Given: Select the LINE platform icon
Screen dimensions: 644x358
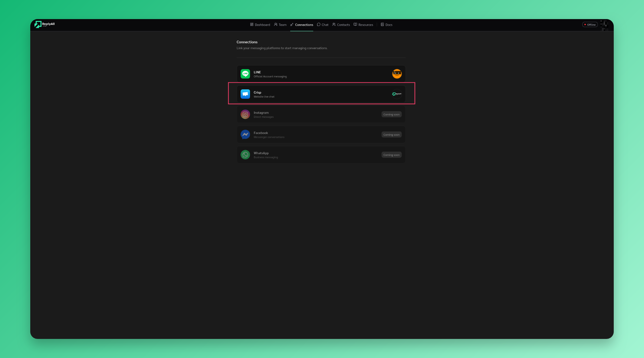Looking at the screenshot, I should tap(245, 74).
